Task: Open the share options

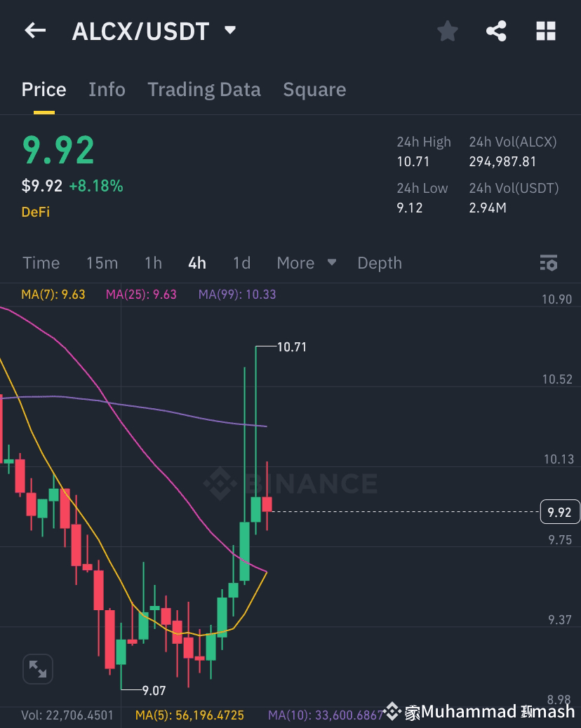Action: pyautogui.click(x=496, y=30)
